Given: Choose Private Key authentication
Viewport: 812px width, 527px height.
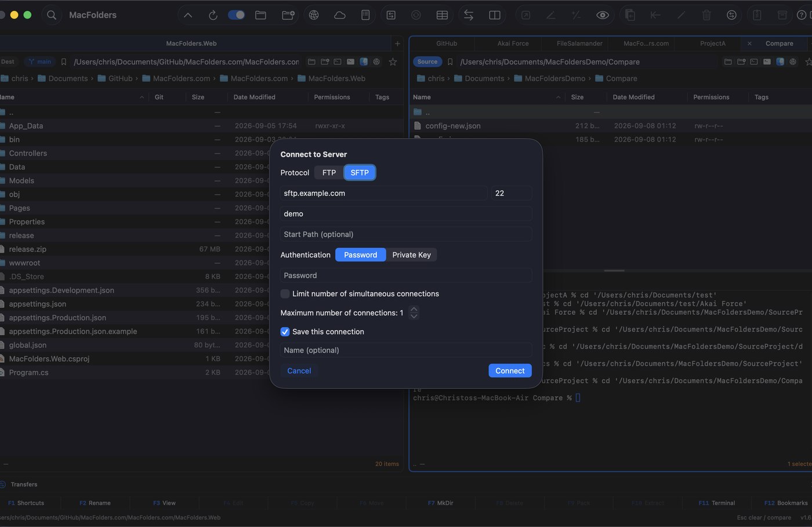Looking at the screenshot, I should coord(411,255).
